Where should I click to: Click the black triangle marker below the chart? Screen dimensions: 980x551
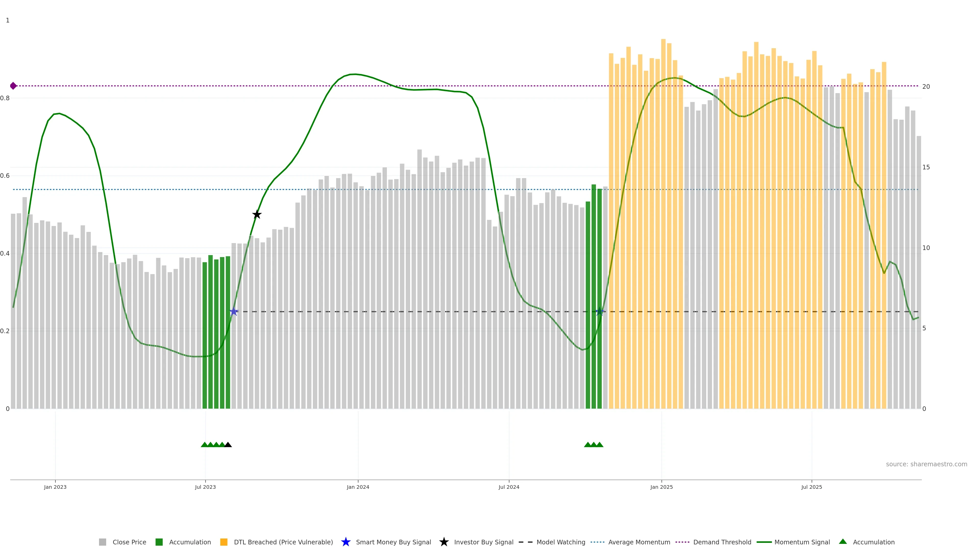coord(228,445)
